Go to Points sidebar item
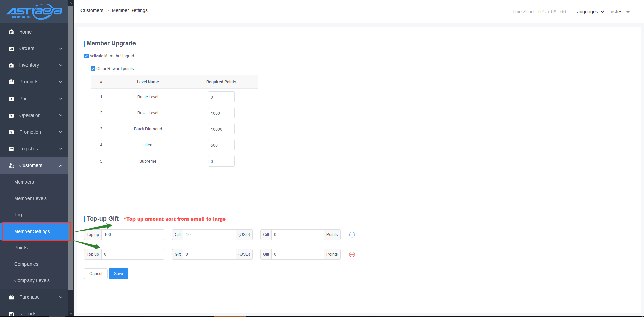 pos(21,248)
